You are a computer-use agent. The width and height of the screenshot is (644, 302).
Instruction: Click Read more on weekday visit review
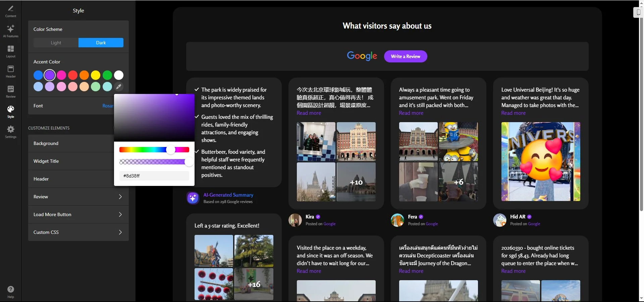point(309,271)
